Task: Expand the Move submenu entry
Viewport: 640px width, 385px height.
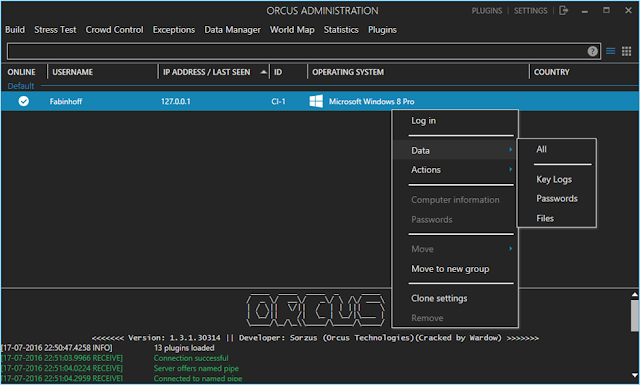Action: (x=455, y=249)
